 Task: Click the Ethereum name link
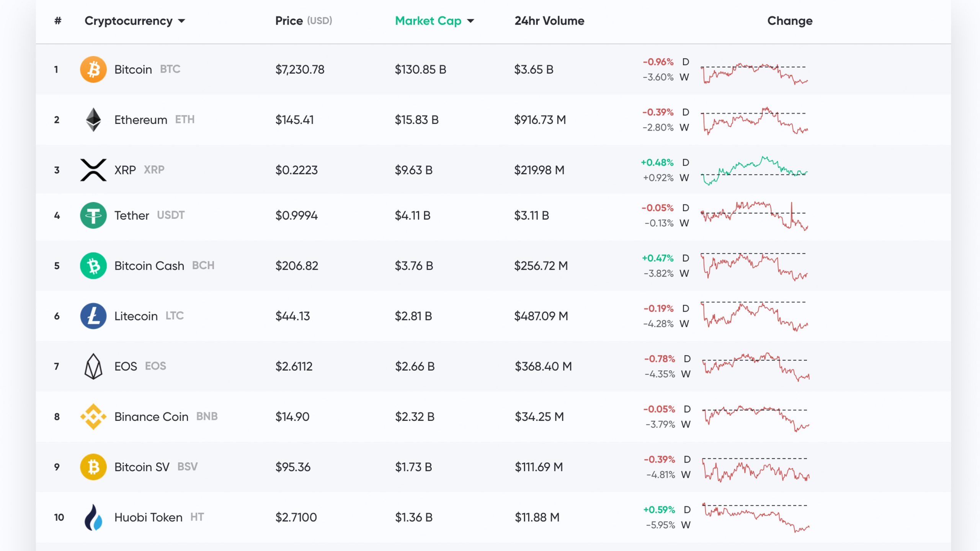140,120
